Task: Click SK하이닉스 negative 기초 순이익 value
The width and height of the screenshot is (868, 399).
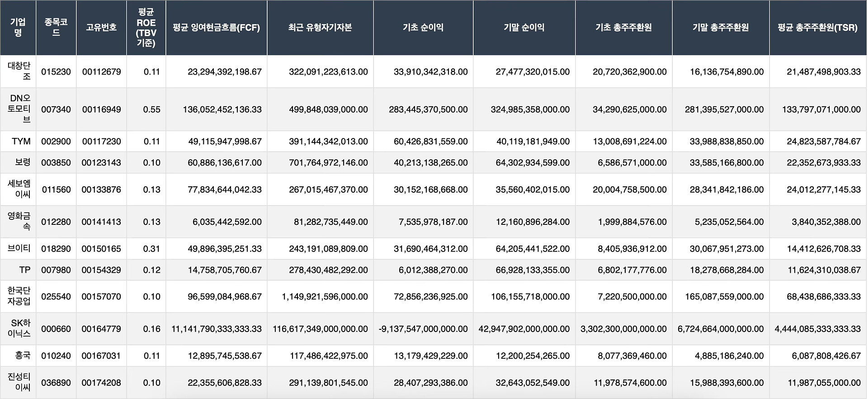Action: point(423,329)
